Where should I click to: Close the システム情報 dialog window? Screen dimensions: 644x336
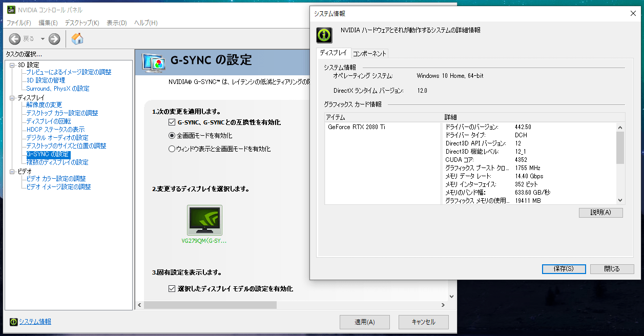(x=633, y=14)
